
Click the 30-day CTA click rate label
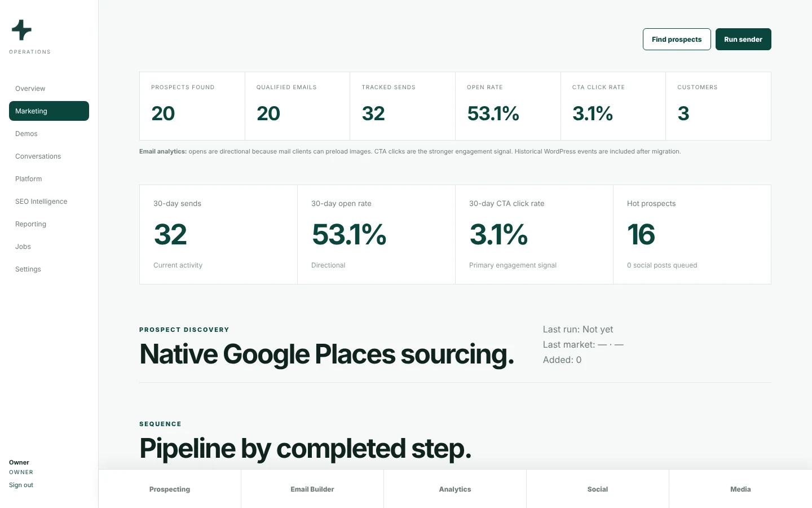pos(506,204)
